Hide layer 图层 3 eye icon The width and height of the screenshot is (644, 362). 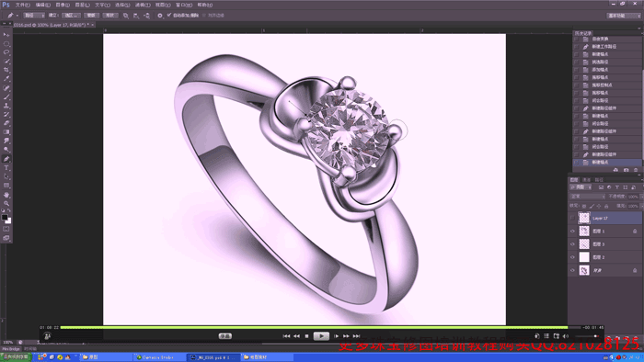tap(572, 244)
